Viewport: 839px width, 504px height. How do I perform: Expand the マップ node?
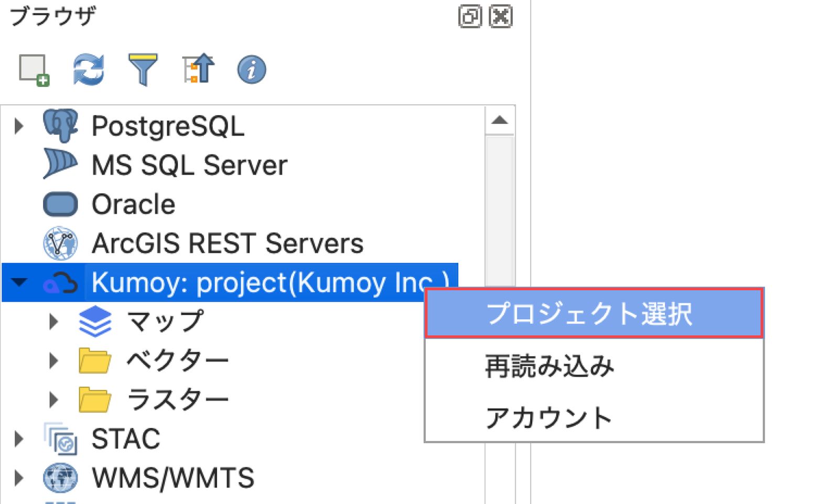click(53, 321)
